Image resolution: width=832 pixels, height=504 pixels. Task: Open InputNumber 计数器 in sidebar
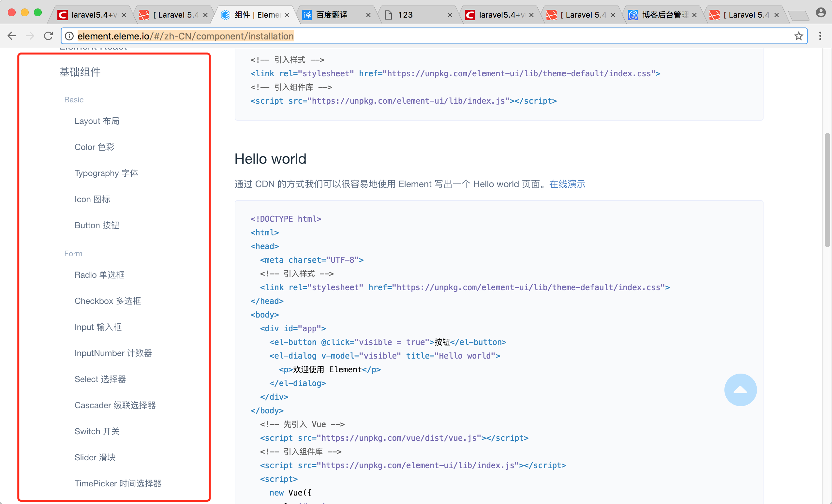113,353
